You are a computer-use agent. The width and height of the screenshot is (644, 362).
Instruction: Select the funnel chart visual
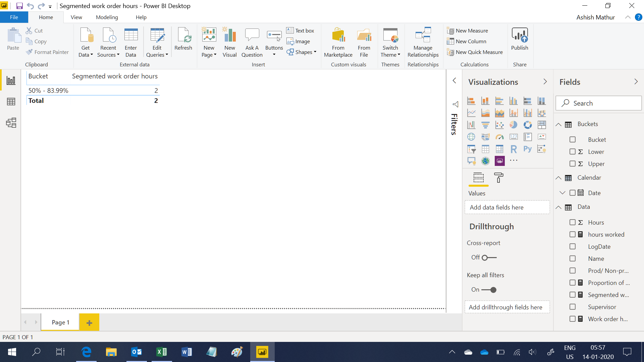click(x=485, y=125)
